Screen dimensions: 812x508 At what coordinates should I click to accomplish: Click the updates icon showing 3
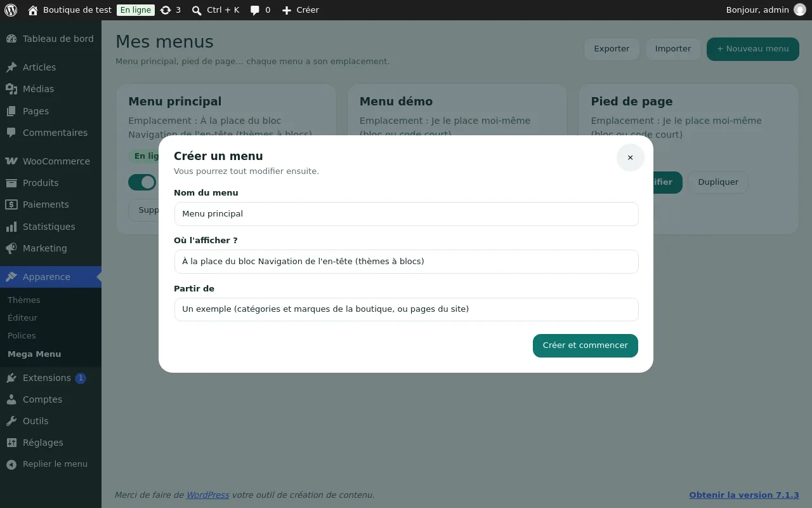[166, 10]
